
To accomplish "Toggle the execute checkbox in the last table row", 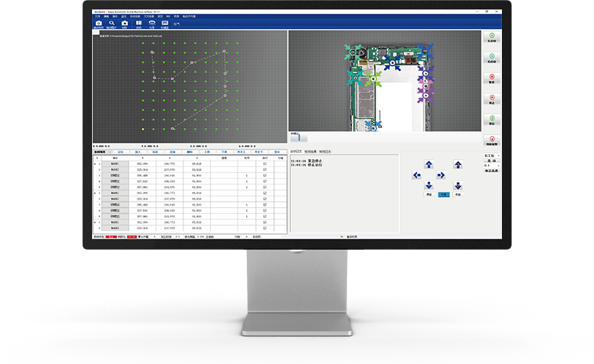I will coord(265,228).
